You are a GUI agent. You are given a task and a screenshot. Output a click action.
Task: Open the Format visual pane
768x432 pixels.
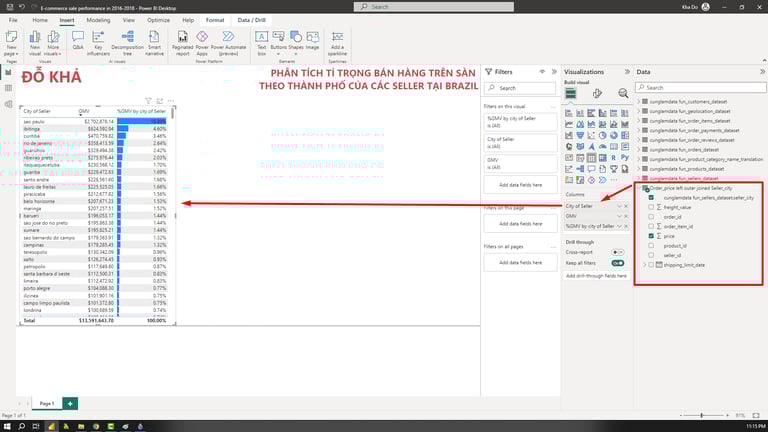click(x=597, y=93)
